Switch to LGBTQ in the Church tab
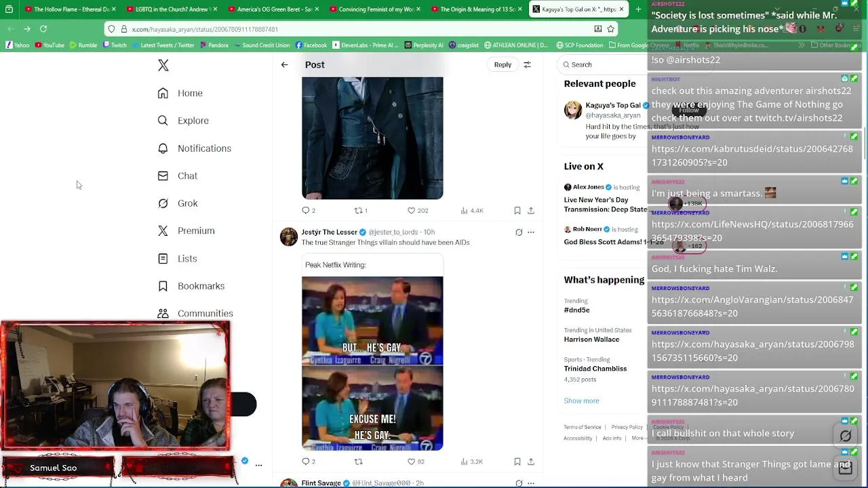 [x=170, y=9]
